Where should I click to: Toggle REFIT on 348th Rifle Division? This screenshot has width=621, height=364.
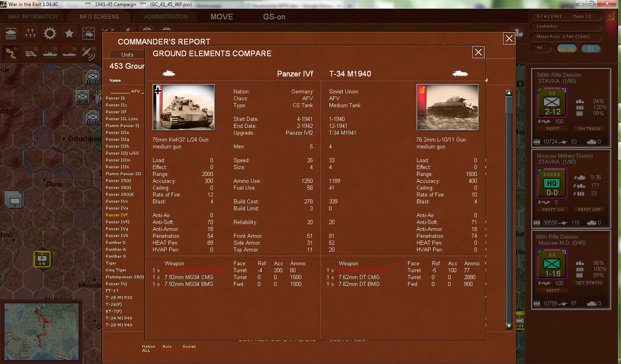click(553, 129)
